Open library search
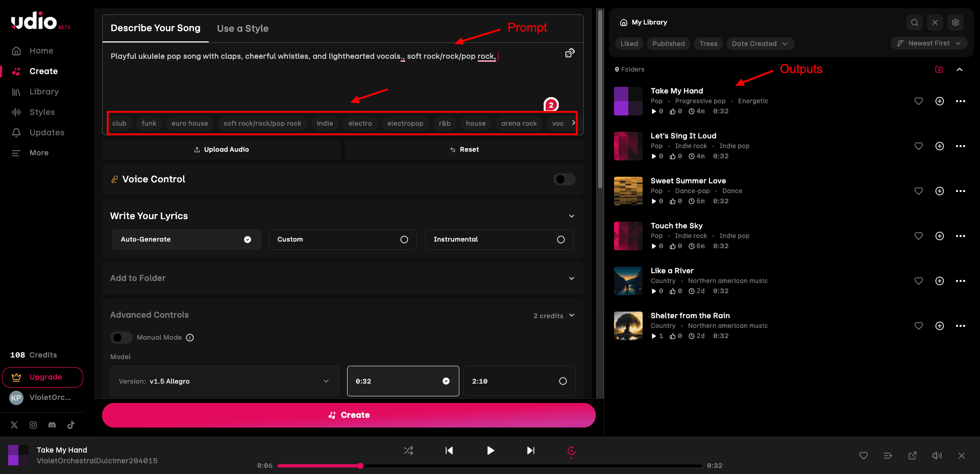This screenshot has height=474, width=980. point(915,22)
